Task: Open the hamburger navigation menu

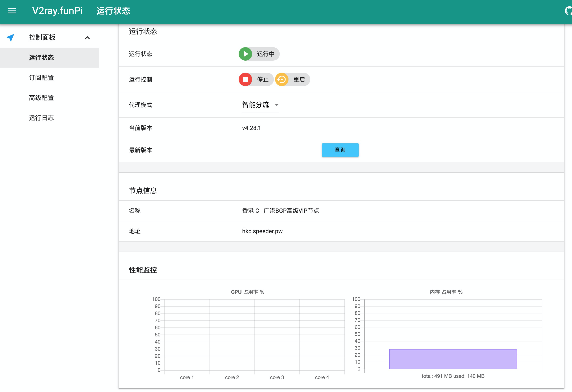Action: tap(12, 11)
